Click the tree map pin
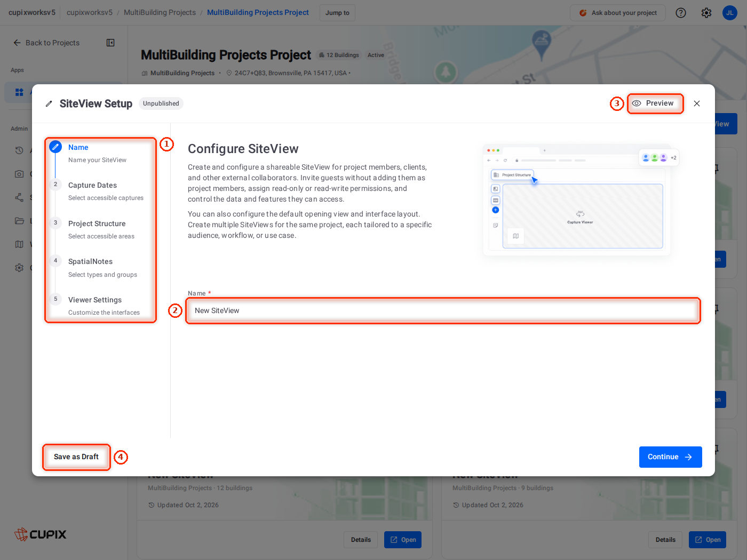 coord(446,71)
